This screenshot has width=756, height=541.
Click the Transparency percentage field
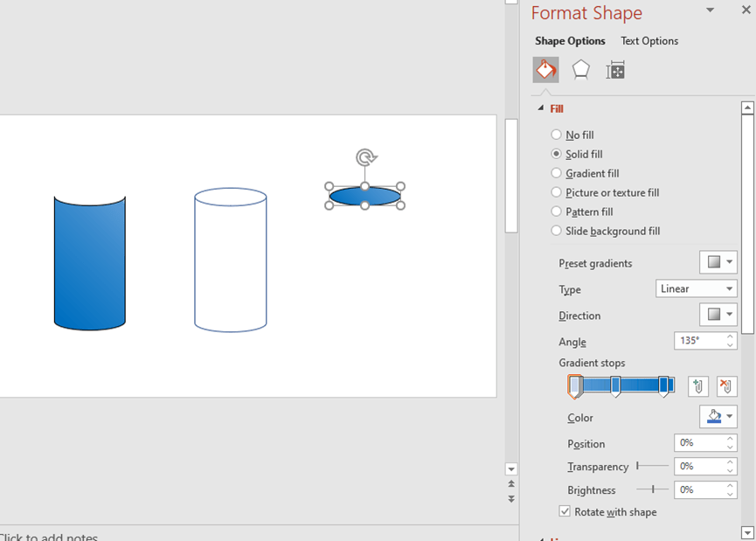[699, 466]
